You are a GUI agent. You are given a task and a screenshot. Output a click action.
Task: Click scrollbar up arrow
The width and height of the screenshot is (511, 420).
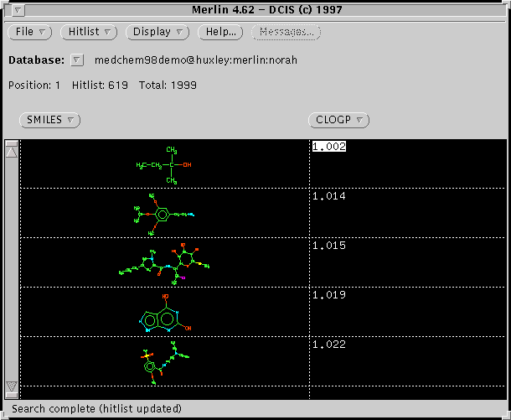pyautogui.click(x=12, y=151)
